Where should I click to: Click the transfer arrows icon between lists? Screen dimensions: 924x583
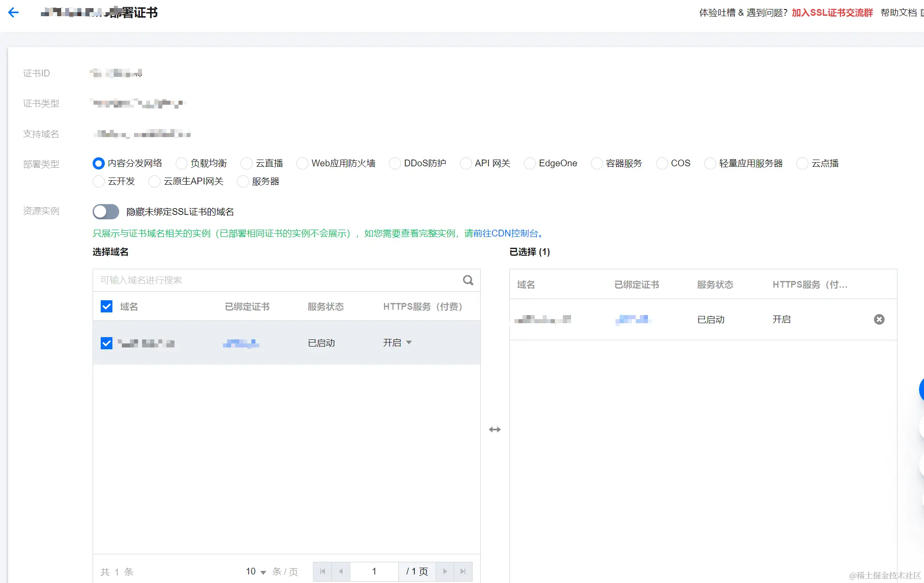[x=495, y=430]
